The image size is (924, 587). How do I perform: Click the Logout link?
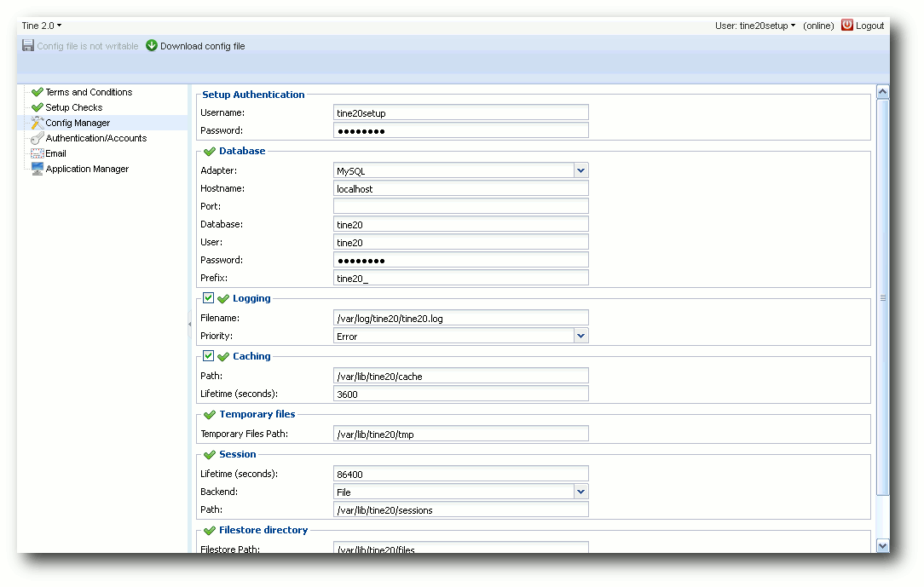869,26
